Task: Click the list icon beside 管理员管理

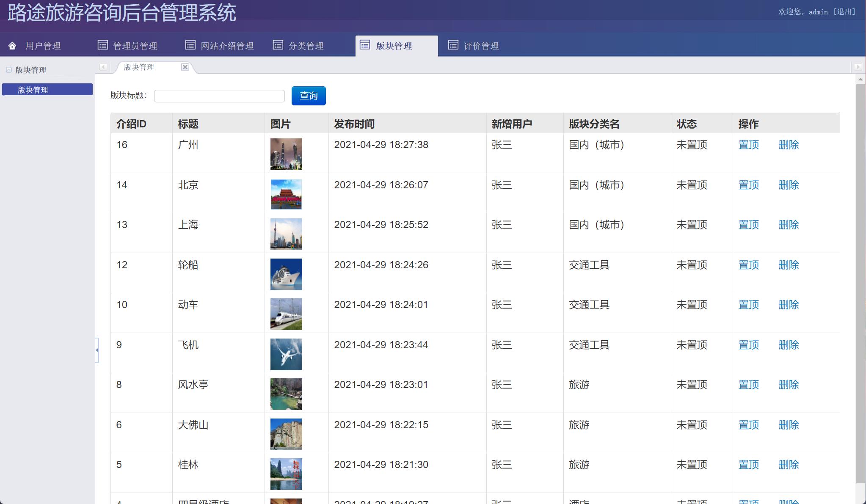Action: [103, 45]
